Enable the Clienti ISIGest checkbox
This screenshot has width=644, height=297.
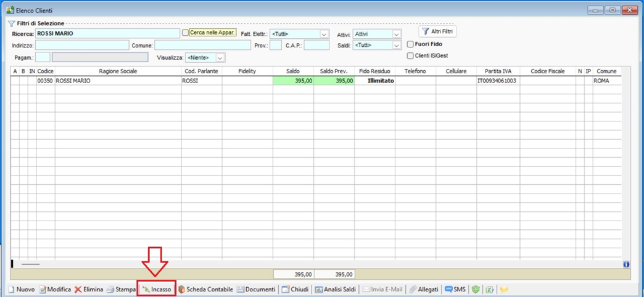click(410, 56)
